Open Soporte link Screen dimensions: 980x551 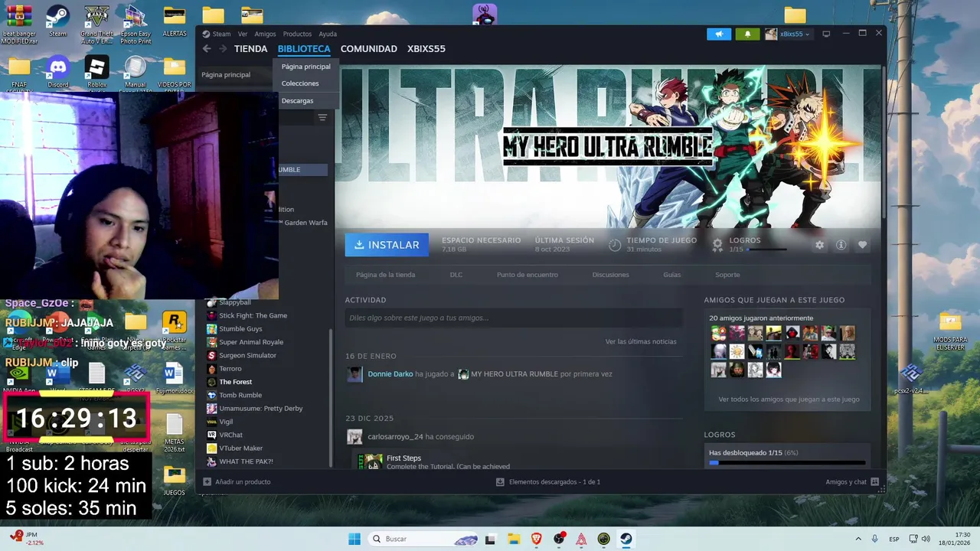[727, 275]
